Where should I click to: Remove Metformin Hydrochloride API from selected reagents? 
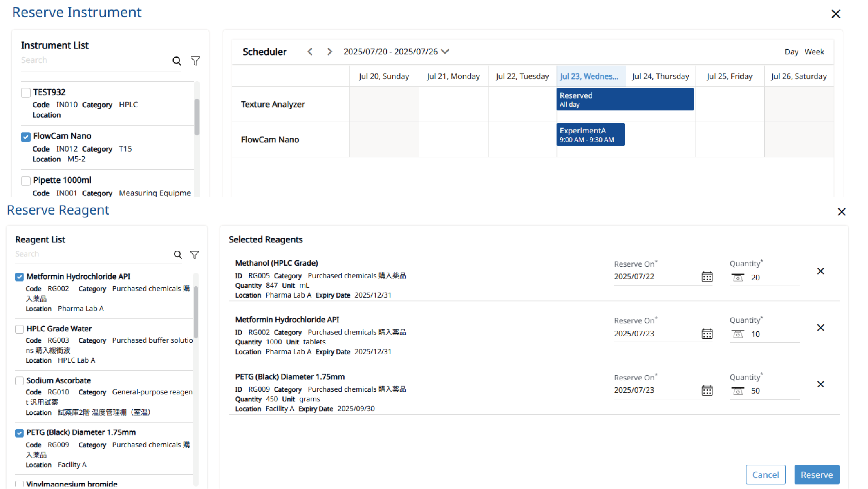820,328
